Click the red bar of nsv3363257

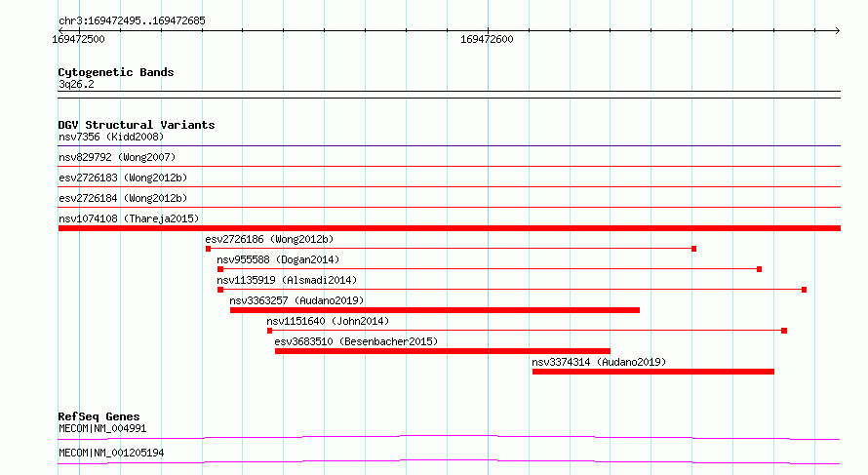[435, 310]
